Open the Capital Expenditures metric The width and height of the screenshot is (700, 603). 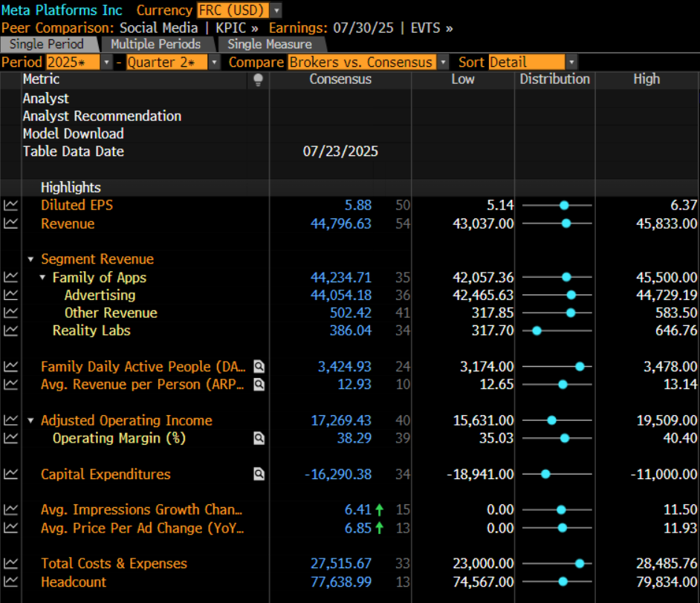(106, 474)
